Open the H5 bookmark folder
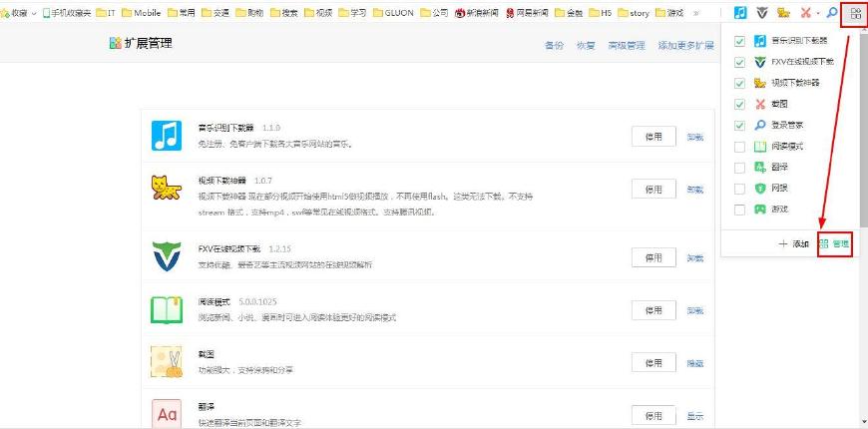 click(600, 13)
